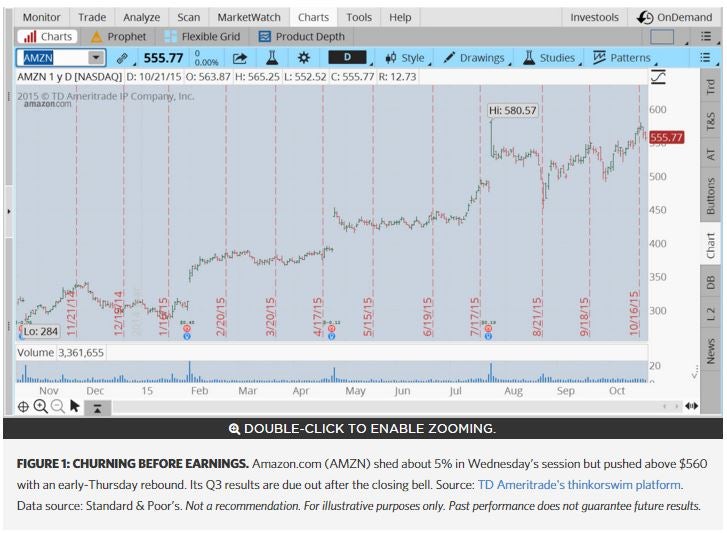This screenshot has height=533, width=727.
Task: Click the grid layout rectangle selector
Action: coord(662,37)
